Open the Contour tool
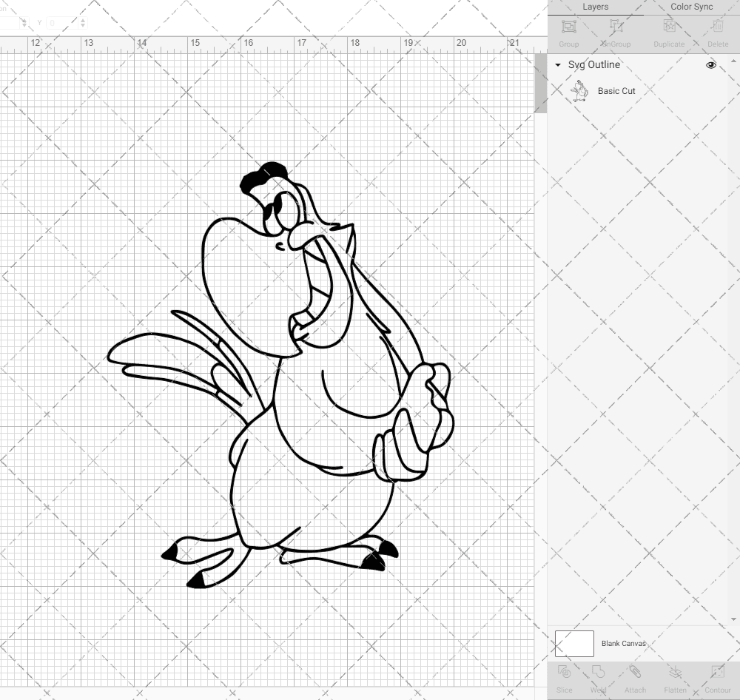This screenshot has width=740, height=700. (716, 677)
